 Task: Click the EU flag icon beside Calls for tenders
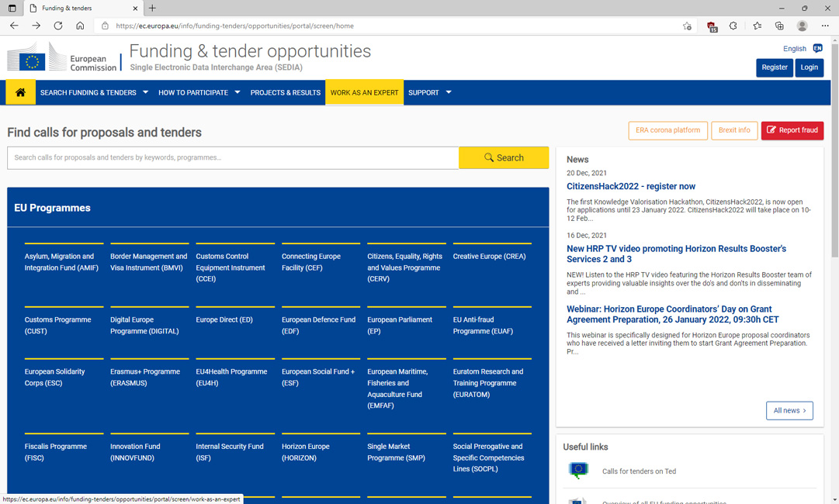[578, 471]
